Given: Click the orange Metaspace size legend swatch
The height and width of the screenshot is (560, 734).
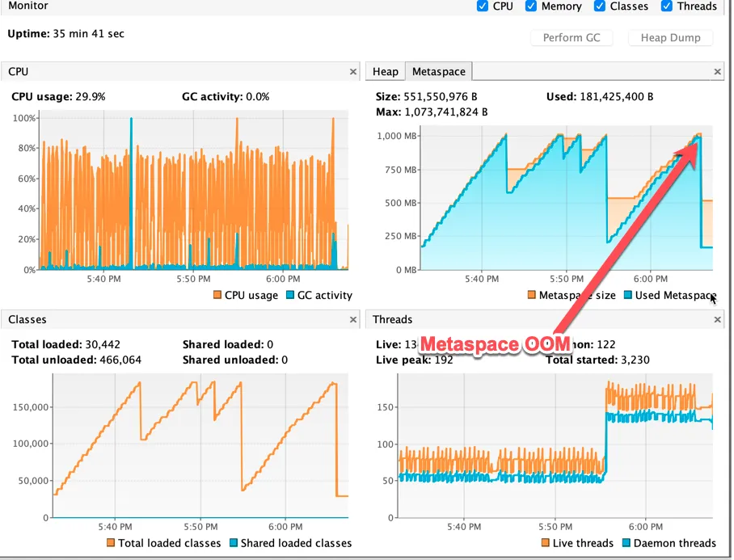Looking at the screenshot, I should [x=531, y=295].
